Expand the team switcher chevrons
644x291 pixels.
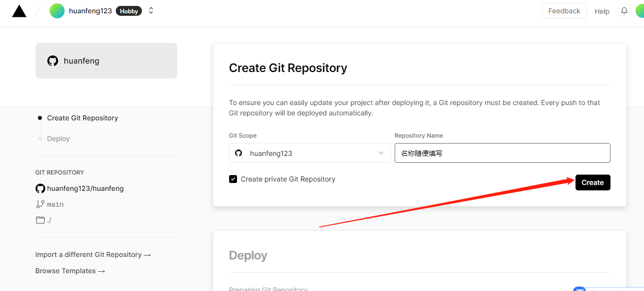(151, 11)
